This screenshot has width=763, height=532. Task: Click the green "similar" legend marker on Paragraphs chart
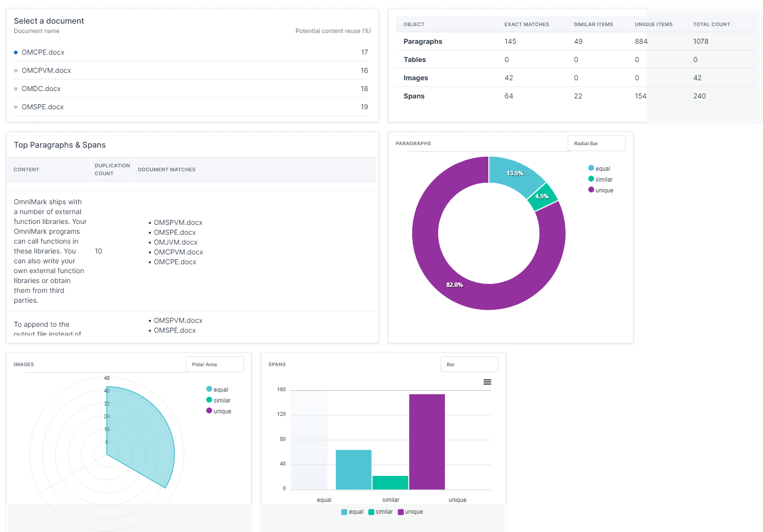[x=591, y=179]
